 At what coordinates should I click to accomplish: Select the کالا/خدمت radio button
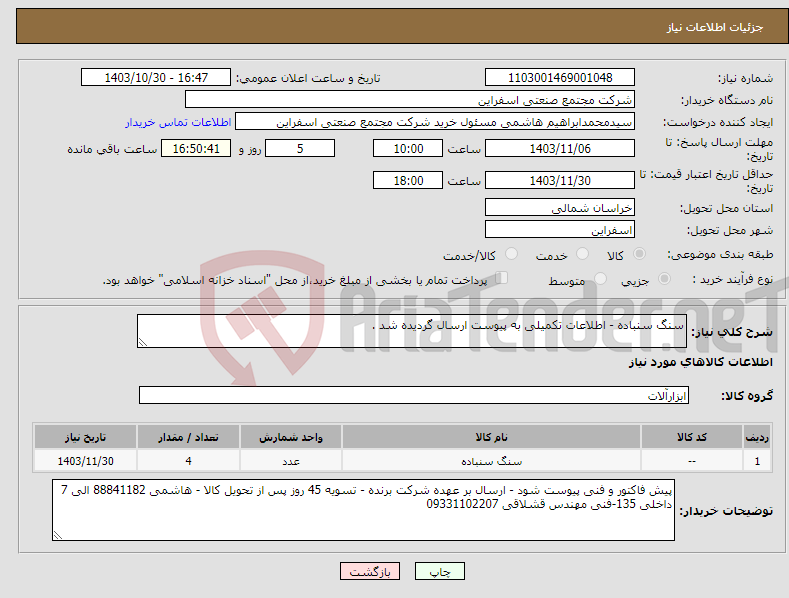pyautogui.click(x=511, y=254)
